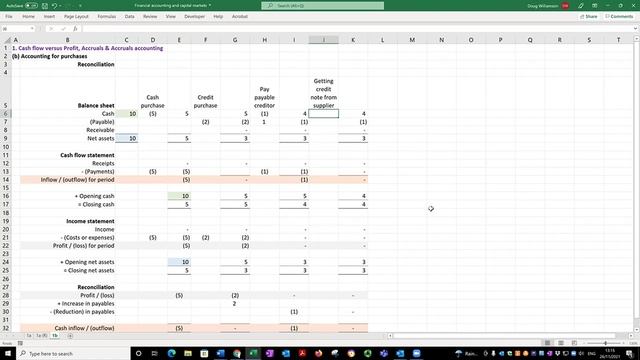This screenshot has width=640, height=360.
Task: Open the Undo history dropdown arrow
Action: (x=60, y=6)
